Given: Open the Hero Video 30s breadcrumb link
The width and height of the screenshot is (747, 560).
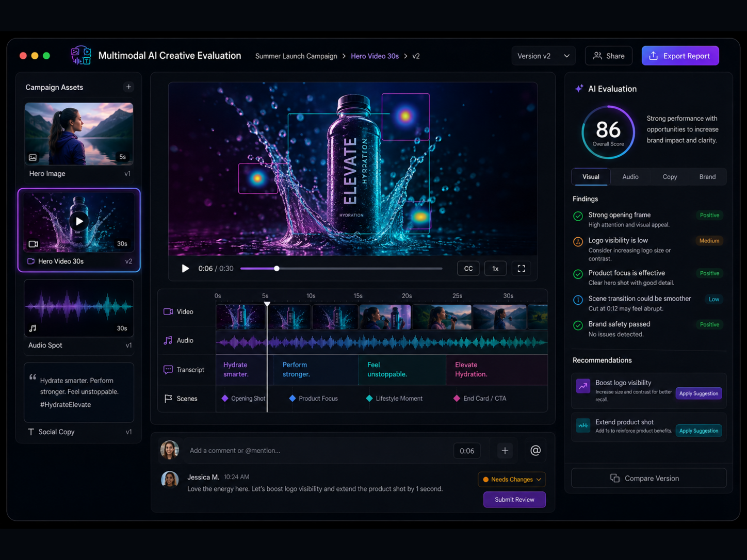Looking at the screenshot, I should 375,56.
